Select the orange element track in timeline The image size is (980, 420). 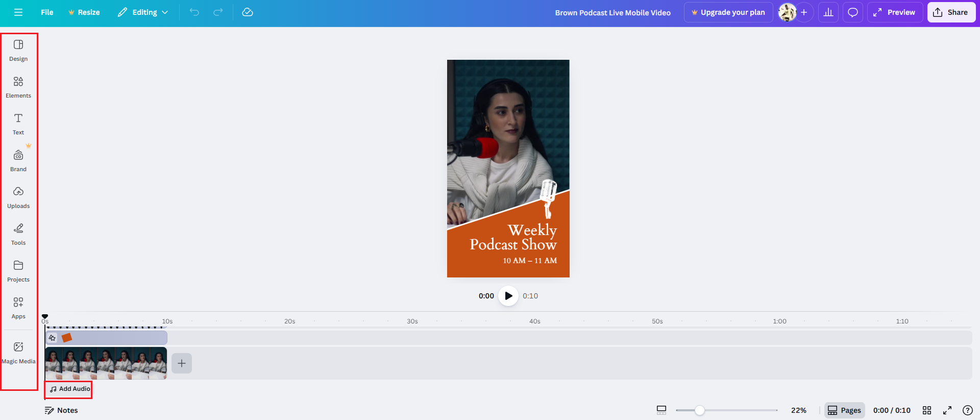pyautogui.click(x=106, y=338)
